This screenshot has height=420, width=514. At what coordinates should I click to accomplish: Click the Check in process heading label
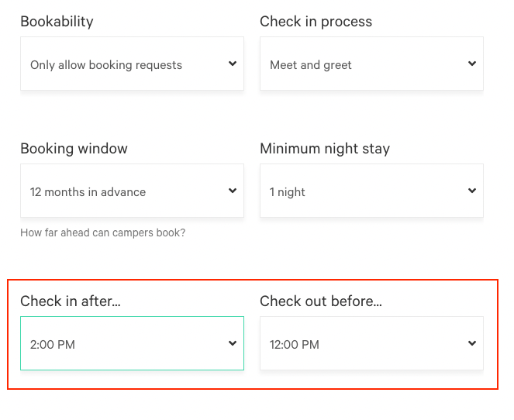[x=316, y=22]
